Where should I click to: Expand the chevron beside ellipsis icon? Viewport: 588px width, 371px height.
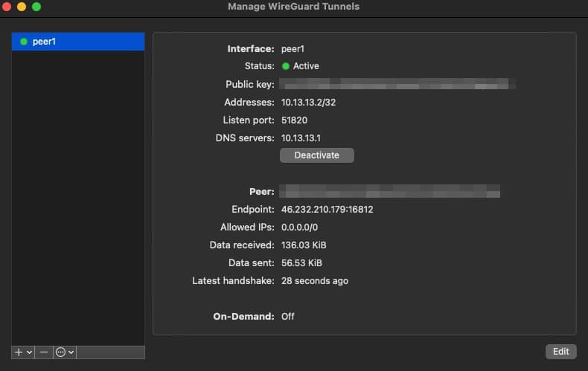click(71, 352)
